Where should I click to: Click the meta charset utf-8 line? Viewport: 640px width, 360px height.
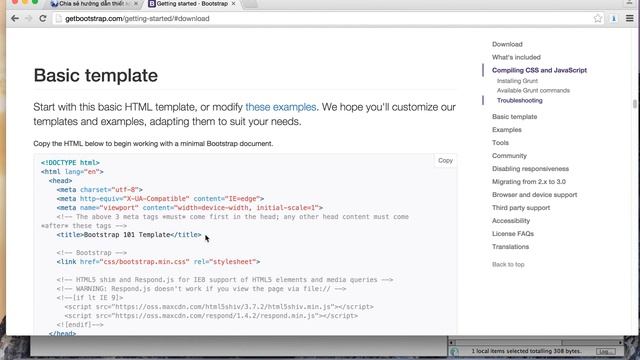(x=100, y=190)
